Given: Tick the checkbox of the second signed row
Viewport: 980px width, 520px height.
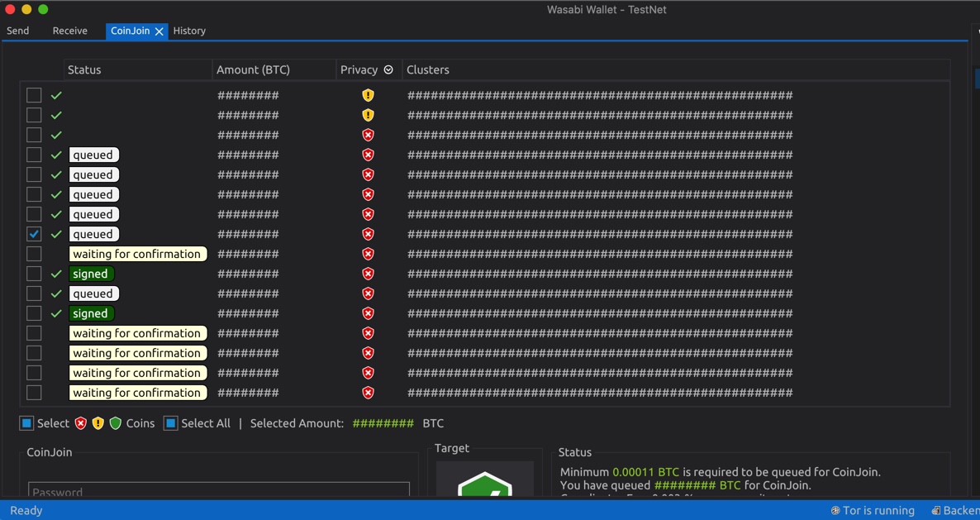Looking at the screenshot, I should tap(34, 313).
